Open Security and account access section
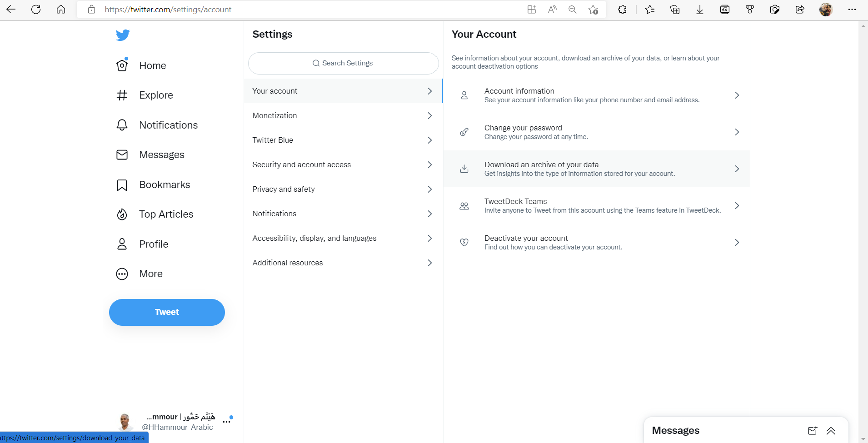Image resolution: width=868 pixels, height=443 pixels. pyautogui.click(x=343, y=164)
